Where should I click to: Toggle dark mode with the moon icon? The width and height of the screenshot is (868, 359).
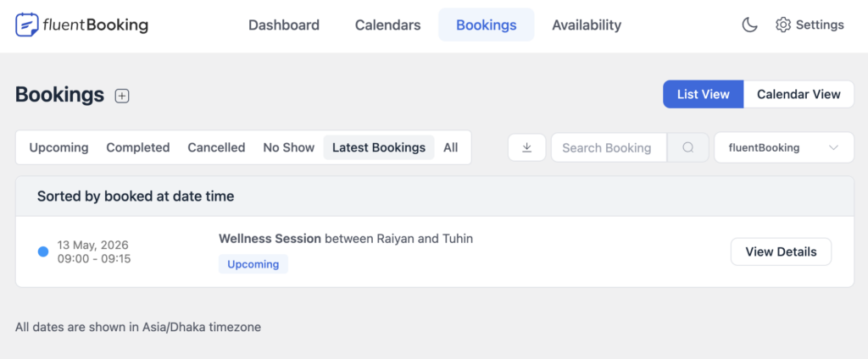pyautogui.click(x=749, y=25)
